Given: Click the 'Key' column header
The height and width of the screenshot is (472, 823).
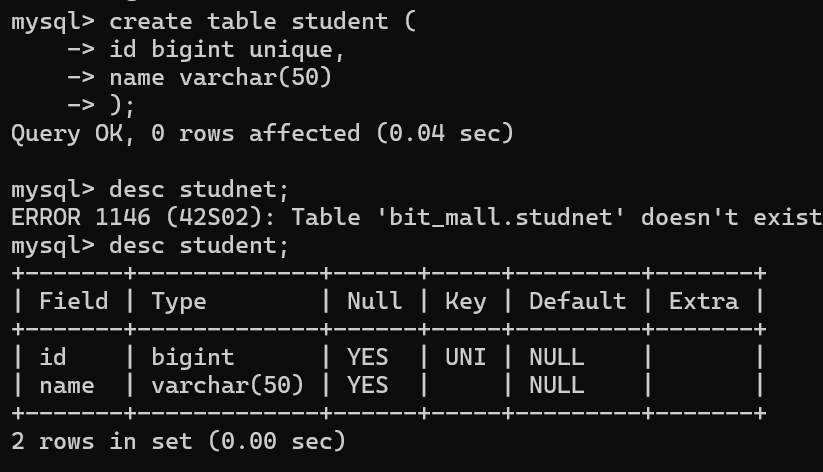Looking at the screenshot, I should [x=464, y=301].
